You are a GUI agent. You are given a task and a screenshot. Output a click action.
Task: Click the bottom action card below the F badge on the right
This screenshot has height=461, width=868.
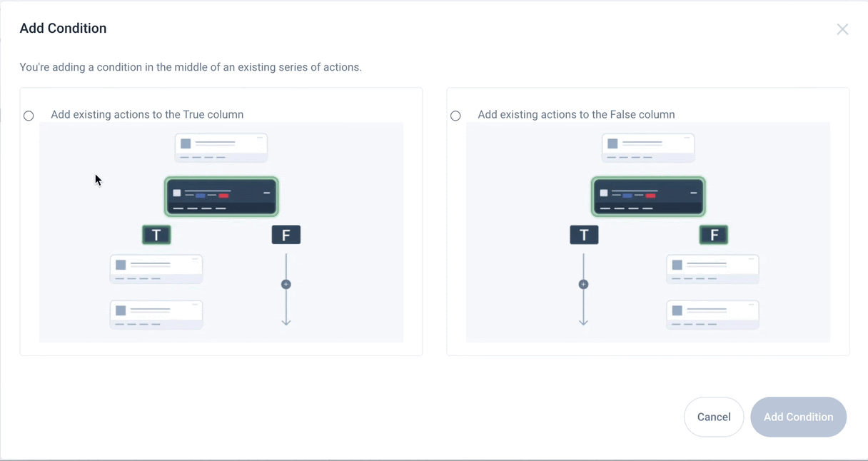coord(712,315)
